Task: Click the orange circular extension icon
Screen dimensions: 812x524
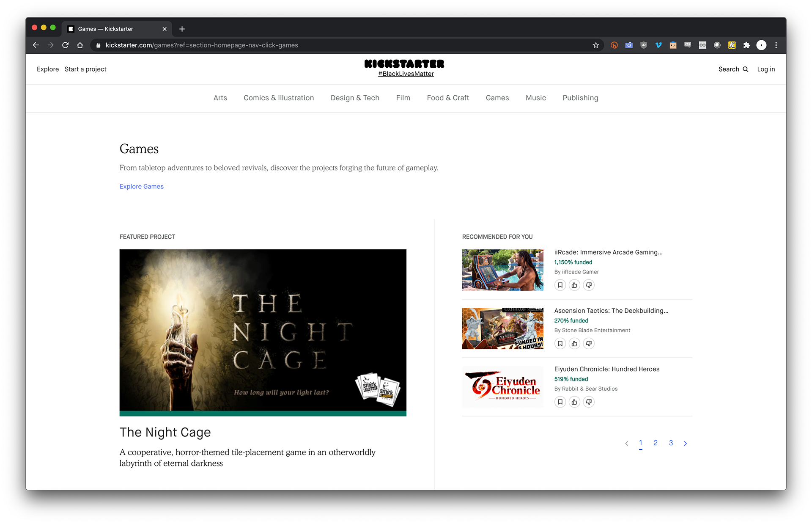Action: pos(614,45)
